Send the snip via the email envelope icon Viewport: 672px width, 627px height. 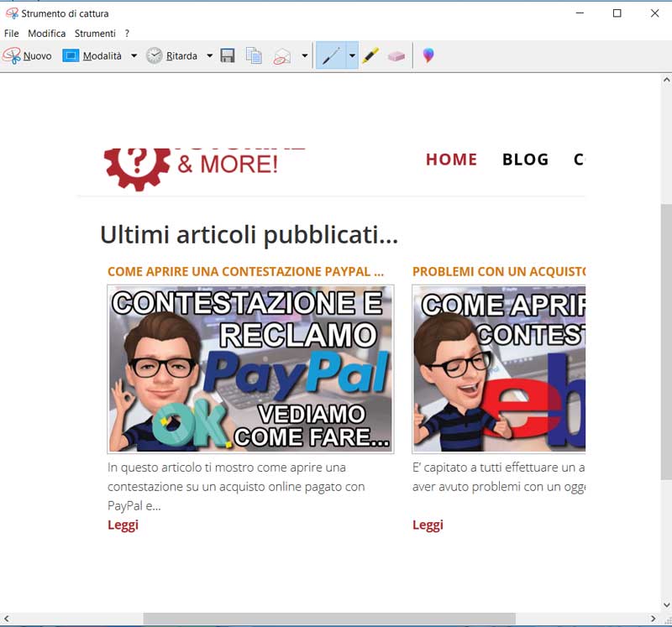[x=282, y=56]
